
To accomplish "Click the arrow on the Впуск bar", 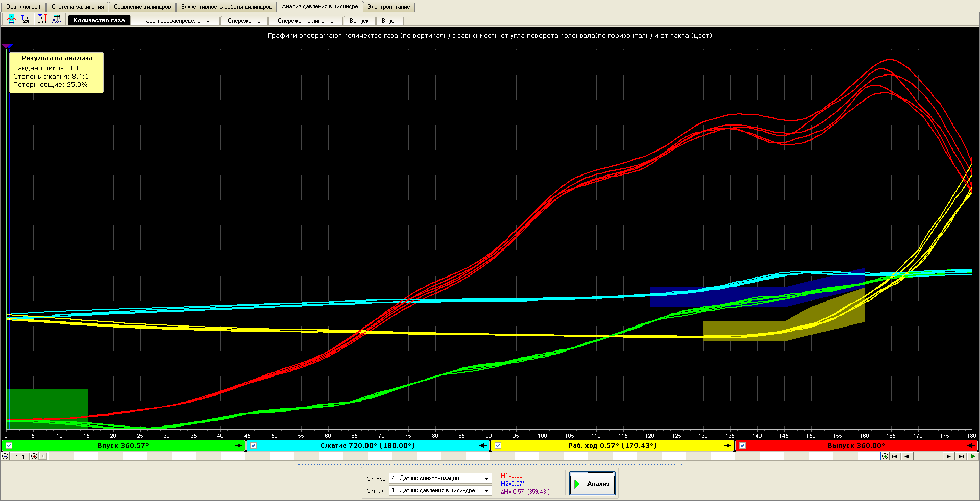I will (x=238, y=446).
